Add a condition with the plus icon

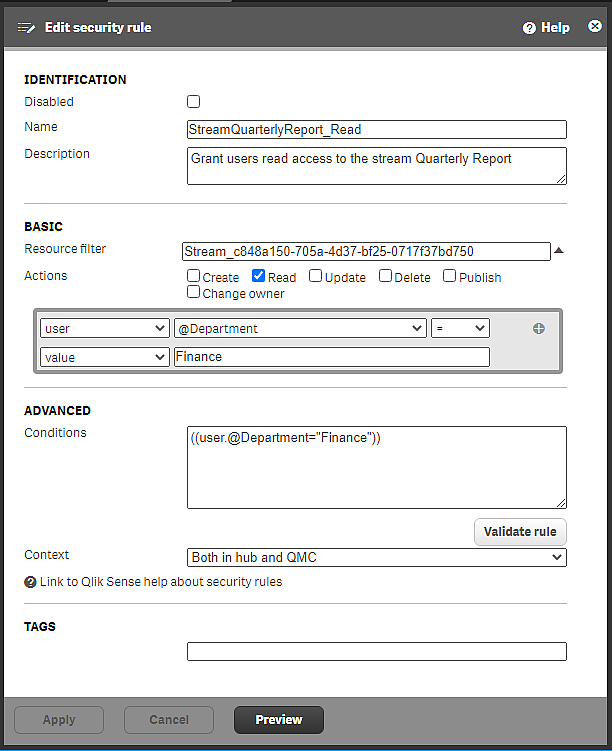tap(539, 328)
